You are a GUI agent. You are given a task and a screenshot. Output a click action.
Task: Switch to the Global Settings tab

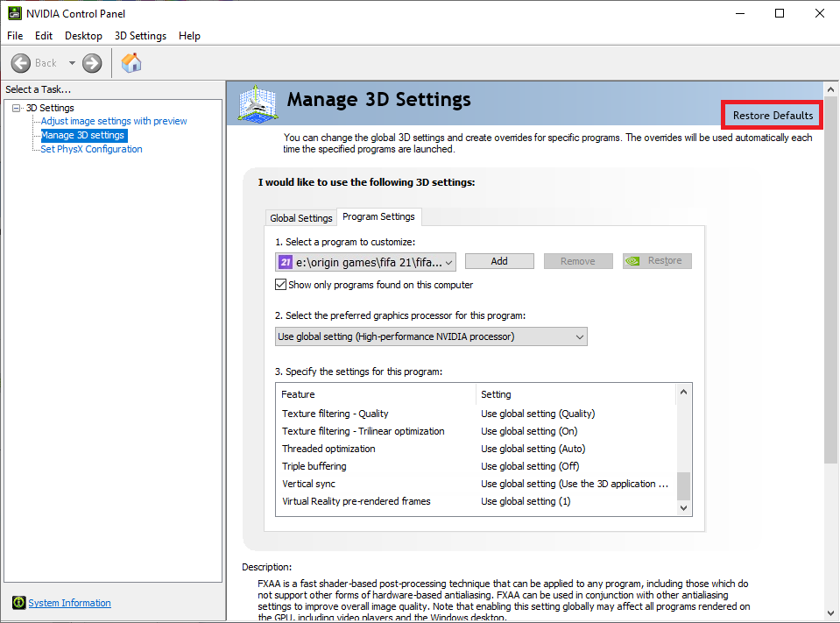(x=301, y=218)
